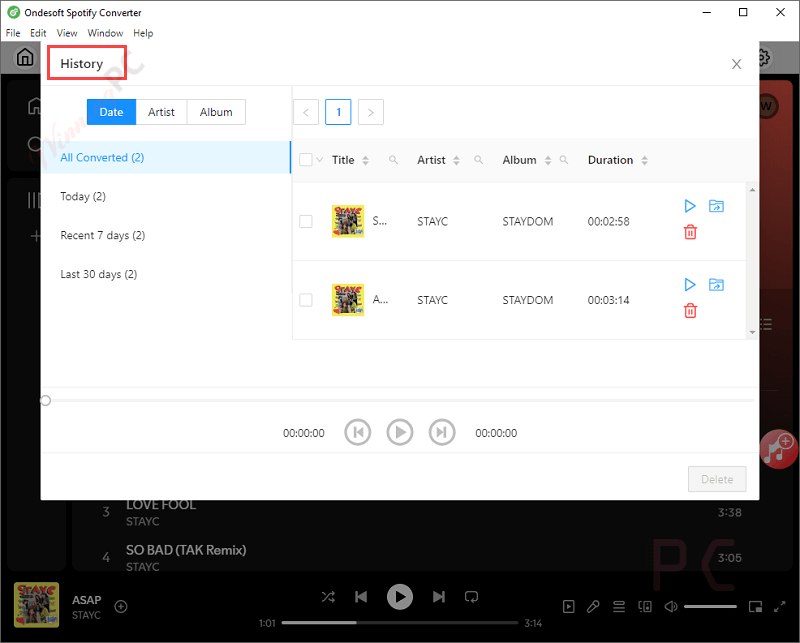Image resolution: width=800 pixels, height=643 pixels.
Task: Play the first STAYC converted track
Action: pos(690,206)
